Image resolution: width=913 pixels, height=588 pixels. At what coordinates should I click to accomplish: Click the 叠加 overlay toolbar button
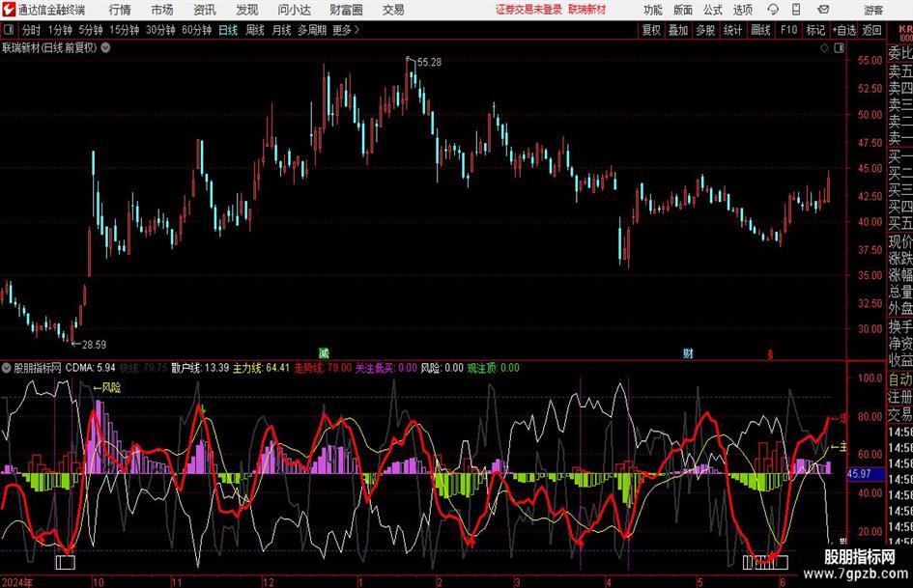[x=678, y=30]
